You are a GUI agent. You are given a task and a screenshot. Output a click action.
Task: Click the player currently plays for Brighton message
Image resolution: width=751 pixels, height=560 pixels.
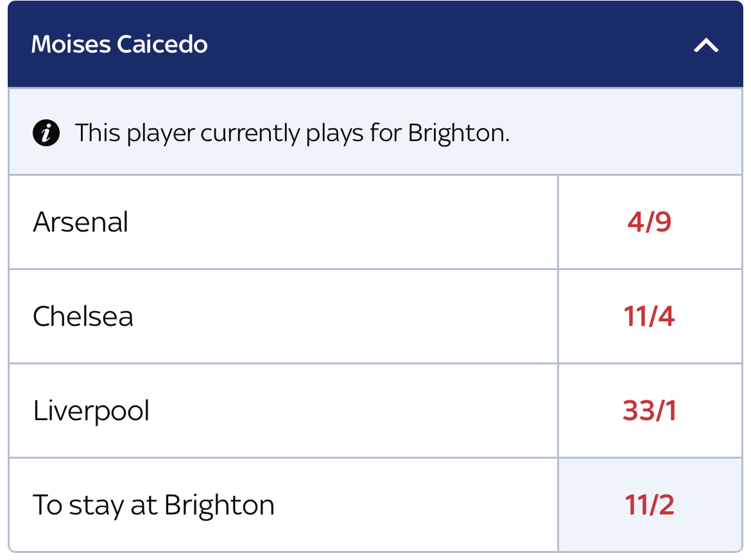[292, 133]
